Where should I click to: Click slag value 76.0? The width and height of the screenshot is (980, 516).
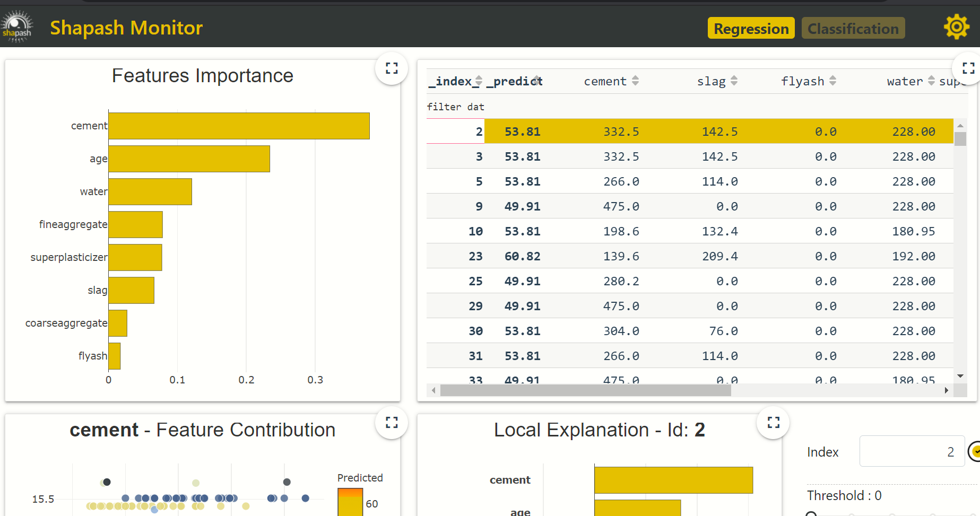723,331
